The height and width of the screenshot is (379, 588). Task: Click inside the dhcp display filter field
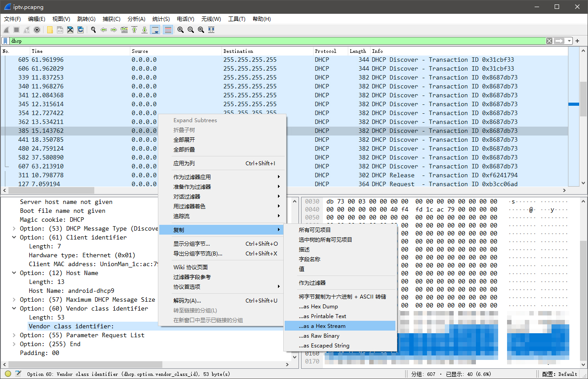(267, 41)
